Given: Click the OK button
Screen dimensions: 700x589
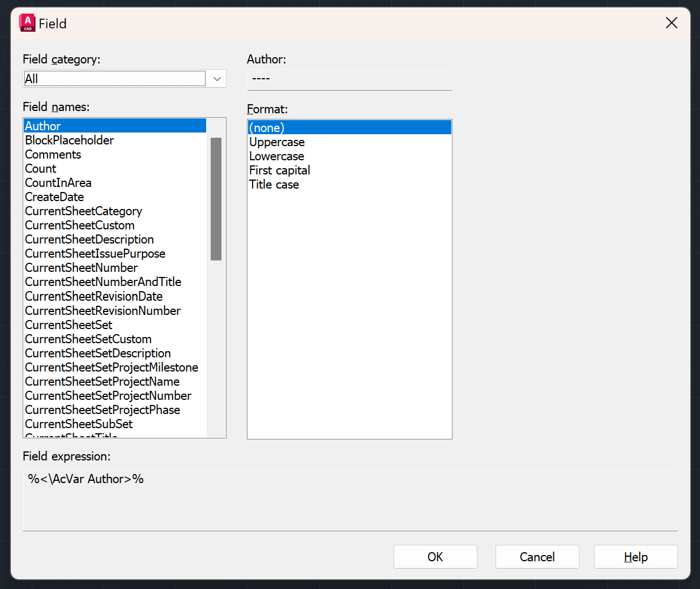Looking at the screenshot, I should (x=435, y=557).
